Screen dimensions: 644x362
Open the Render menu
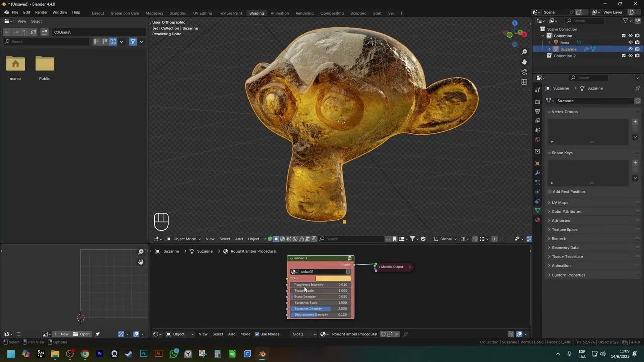pyautogui.click(x=41, y=12)
